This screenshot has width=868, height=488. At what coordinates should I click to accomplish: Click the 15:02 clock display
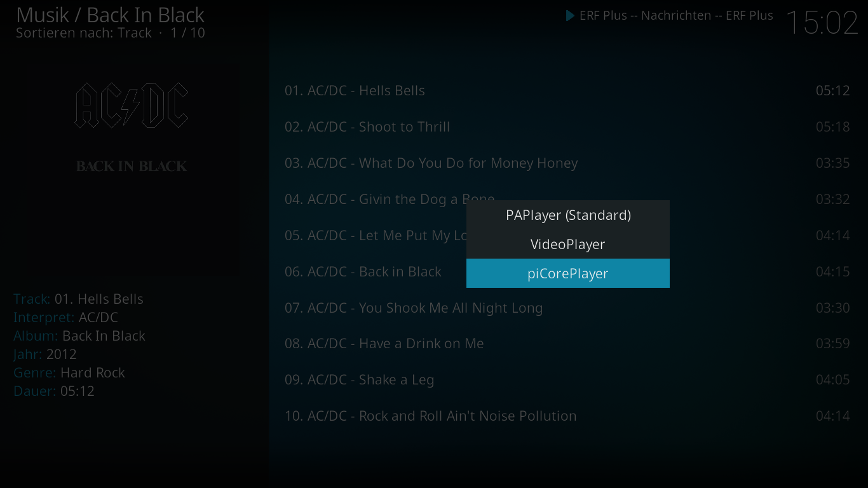coord(822,23)
